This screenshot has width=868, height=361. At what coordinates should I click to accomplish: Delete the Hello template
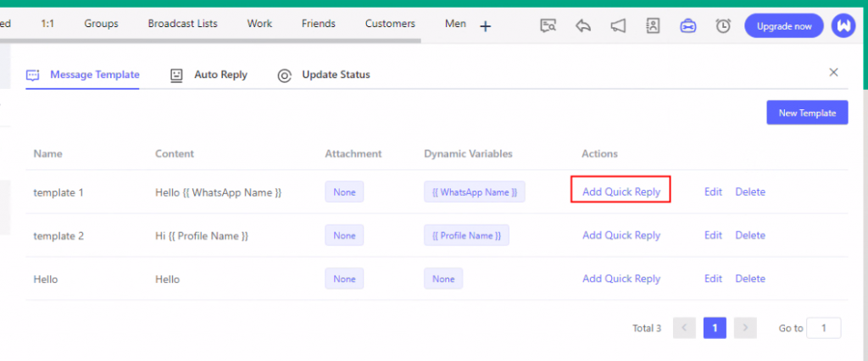coord(749,279)
